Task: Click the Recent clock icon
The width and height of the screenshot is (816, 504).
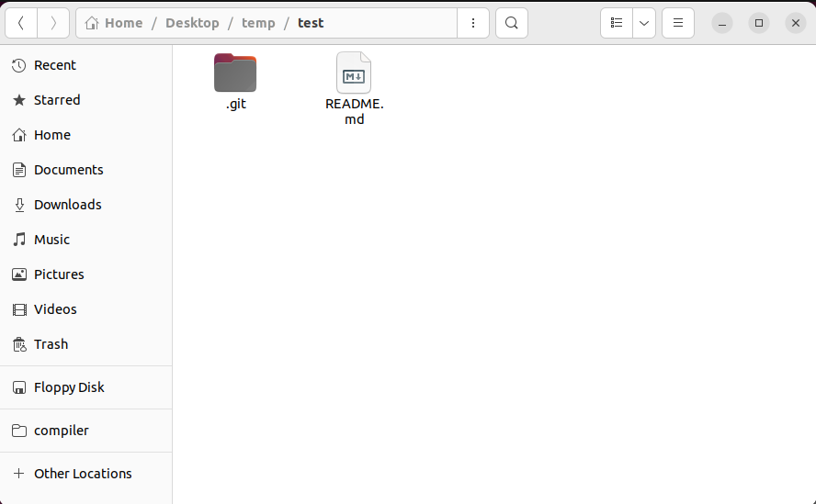Action: click(x=19, y=65)
